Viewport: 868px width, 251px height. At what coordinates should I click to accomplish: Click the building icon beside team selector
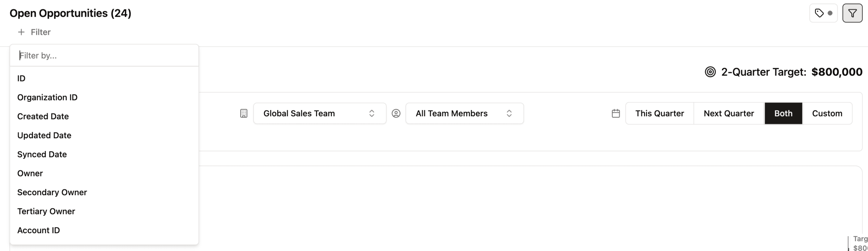(244, 113)
